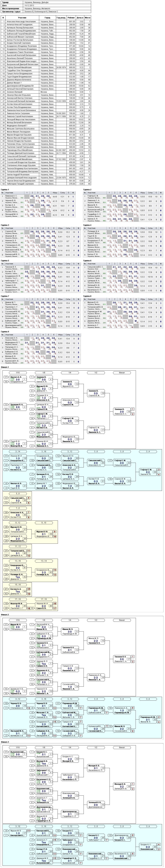Click 'Полищук Д. А.' in Группа-4 table

93,231
